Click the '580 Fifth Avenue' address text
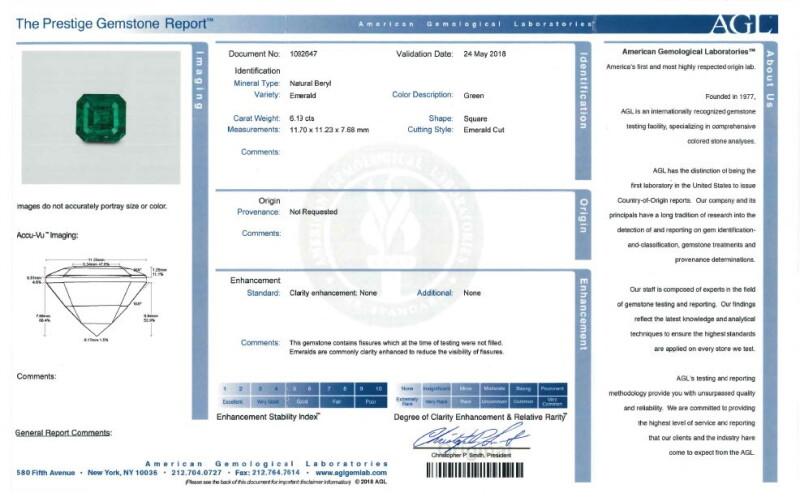The height and width of the screenshot is (493, 800). pos(45,473)
